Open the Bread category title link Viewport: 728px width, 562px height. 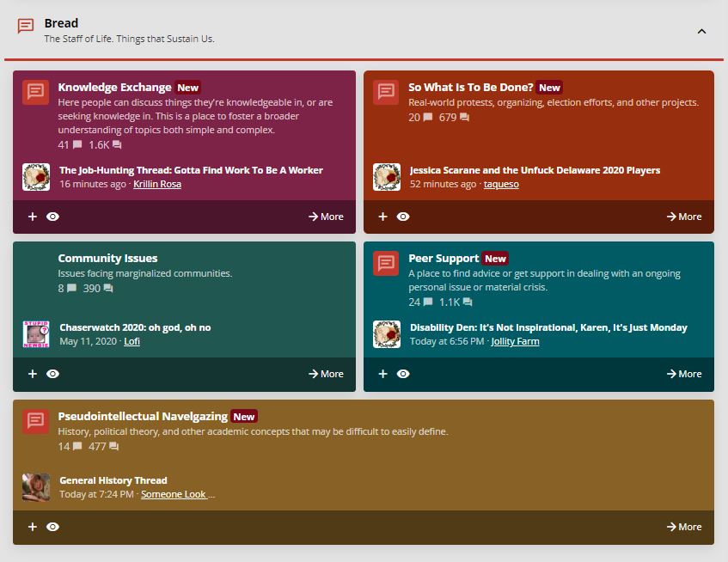pos(61,23)
